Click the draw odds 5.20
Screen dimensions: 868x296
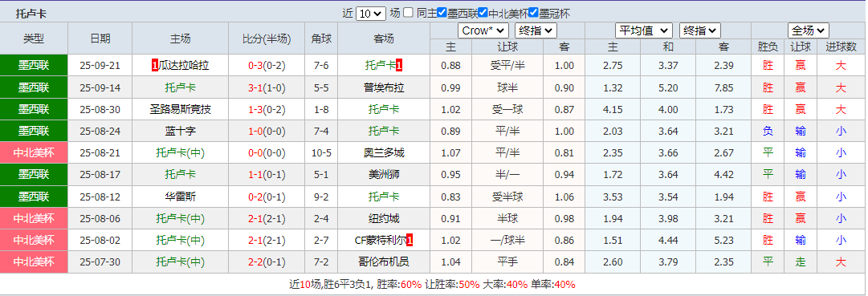pyautogui.click(x=668, y=87)
